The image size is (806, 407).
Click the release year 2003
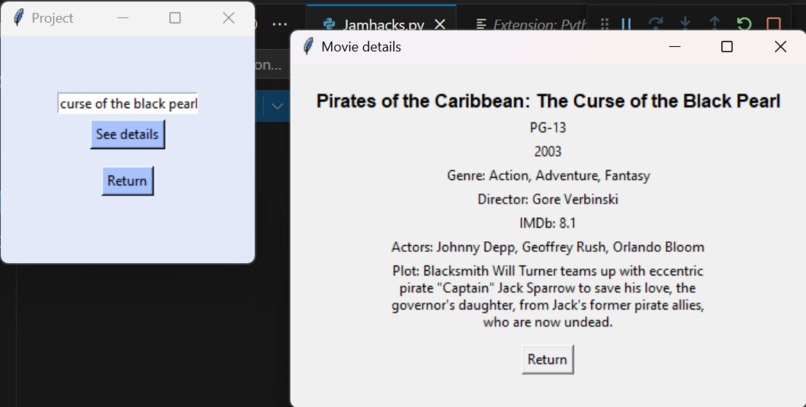point(548,152)
